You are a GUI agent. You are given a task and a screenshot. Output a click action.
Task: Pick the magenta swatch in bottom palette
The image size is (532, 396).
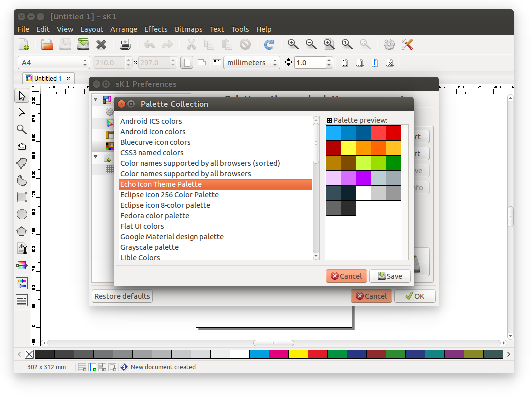click(x=279, y=354)
